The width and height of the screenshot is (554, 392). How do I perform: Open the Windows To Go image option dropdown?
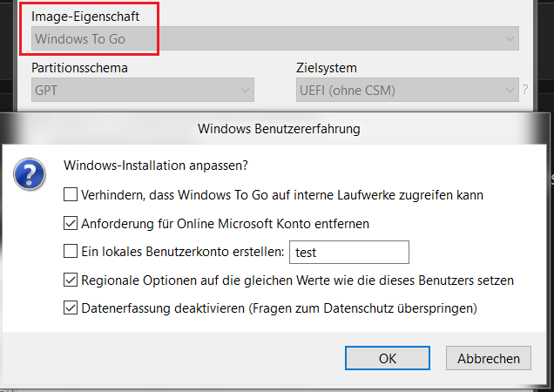[275, 38]
